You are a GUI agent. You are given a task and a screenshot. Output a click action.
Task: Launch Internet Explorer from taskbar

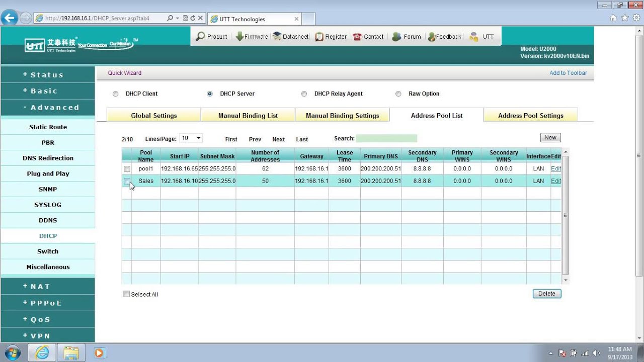coord(42,353)
